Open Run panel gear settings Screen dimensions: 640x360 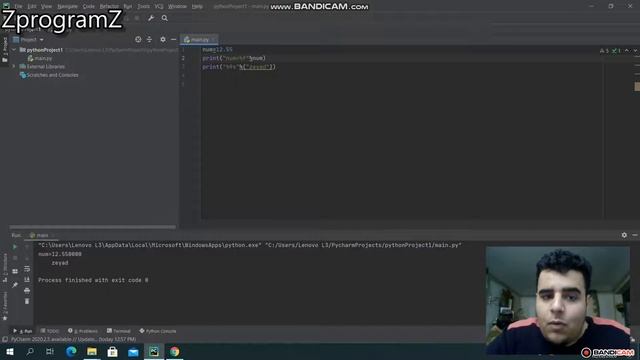pyautogui.click(x=624, y=235)
